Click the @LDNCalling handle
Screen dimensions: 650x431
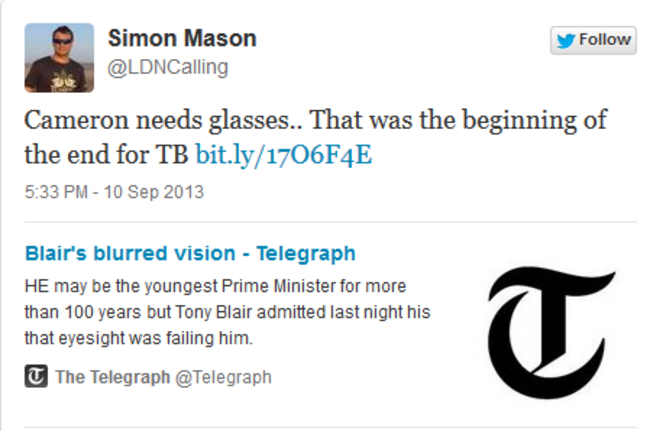(x=168, y=67)
